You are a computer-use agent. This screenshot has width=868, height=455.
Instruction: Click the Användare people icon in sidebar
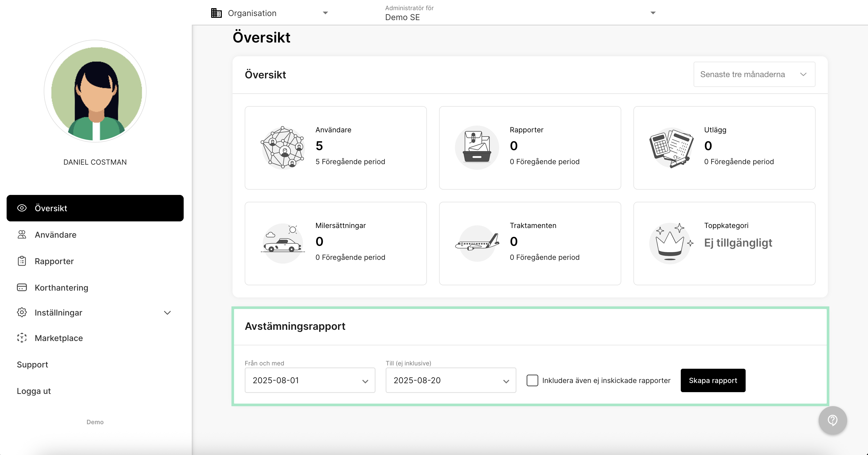[x=22, y=235]
